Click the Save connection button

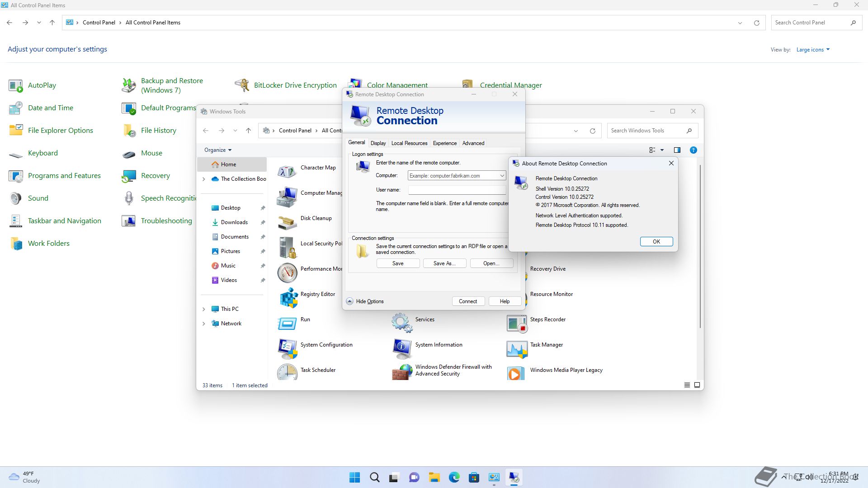click(x=398, y=263)
